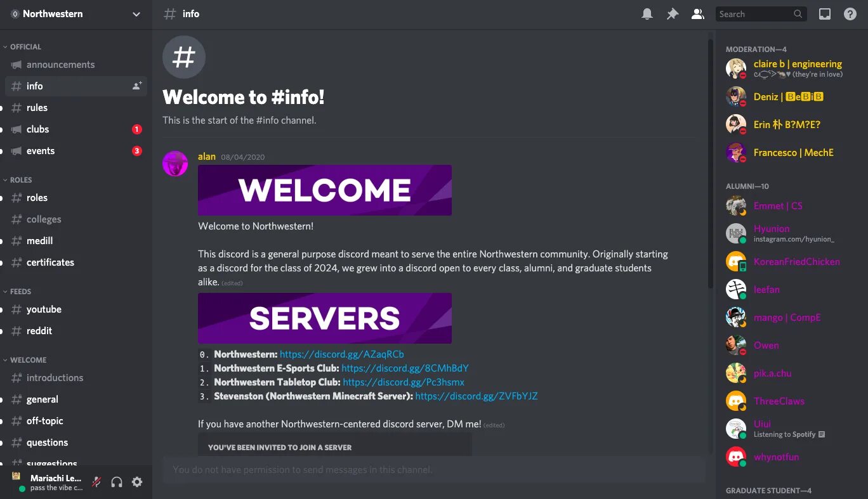Toggle deafen headphones icon
This screenshot has height=499, width=868.
[117, 482]
